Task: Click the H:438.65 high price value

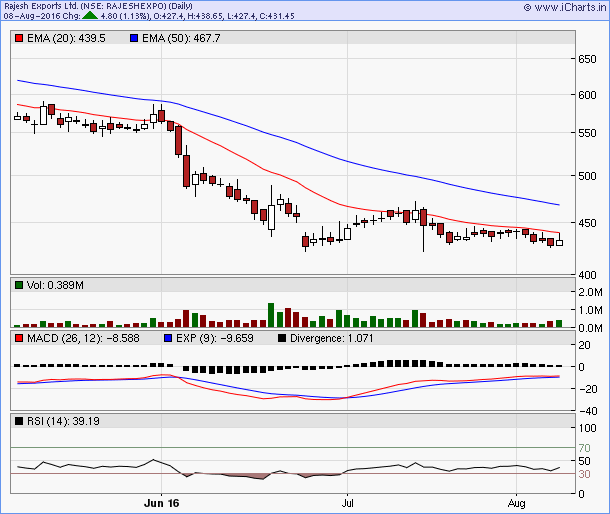Action: click(205, 16)
